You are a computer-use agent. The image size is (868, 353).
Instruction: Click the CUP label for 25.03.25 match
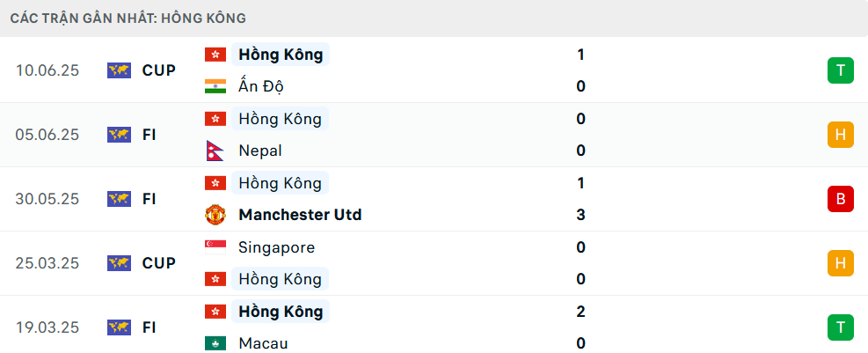[x=159, y=263]
